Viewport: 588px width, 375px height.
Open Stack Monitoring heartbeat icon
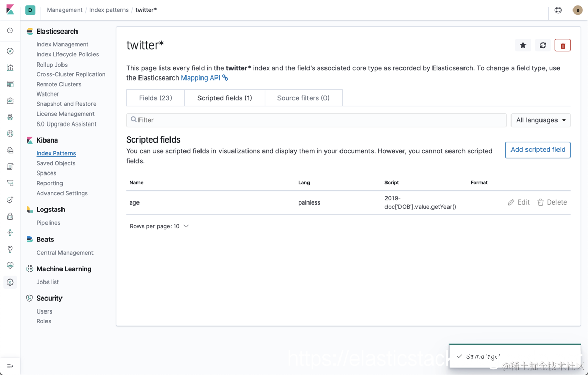(10, 265)
